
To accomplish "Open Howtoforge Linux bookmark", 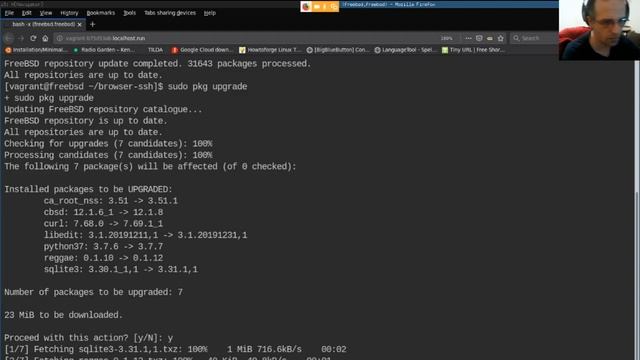I will (x=270, y=50).
